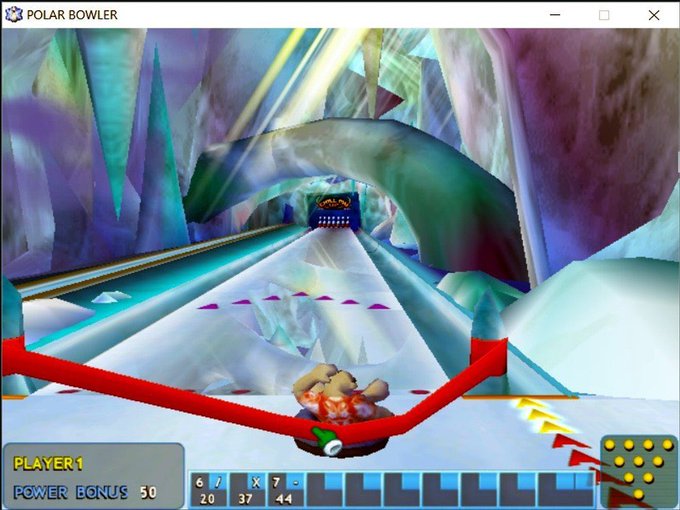Maximize the Polar Bowler window
Viewport: 680px width, 510px height.
point(604,15)
